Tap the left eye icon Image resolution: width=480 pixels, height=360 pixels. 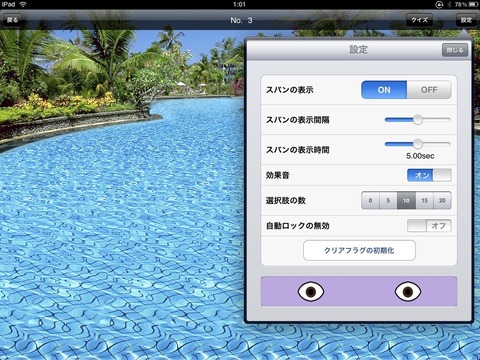[311, 291]
